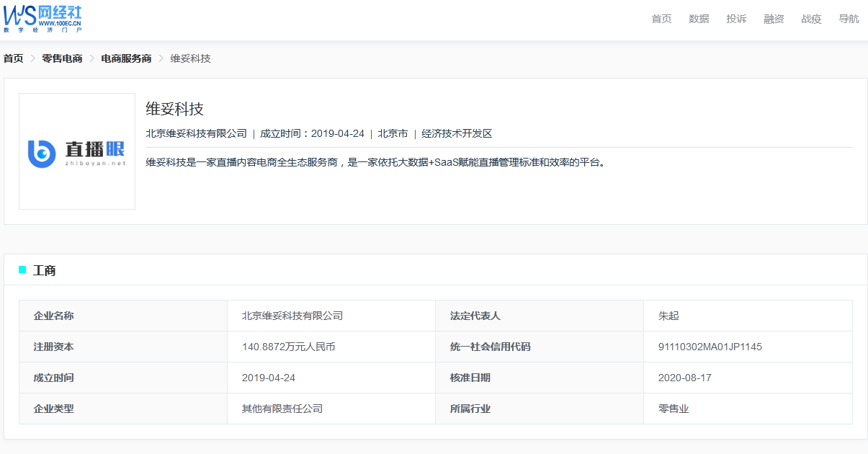Click the 成立时间 table label cell
The height and width of the screenshot is (454, 868).
point(123,378)
